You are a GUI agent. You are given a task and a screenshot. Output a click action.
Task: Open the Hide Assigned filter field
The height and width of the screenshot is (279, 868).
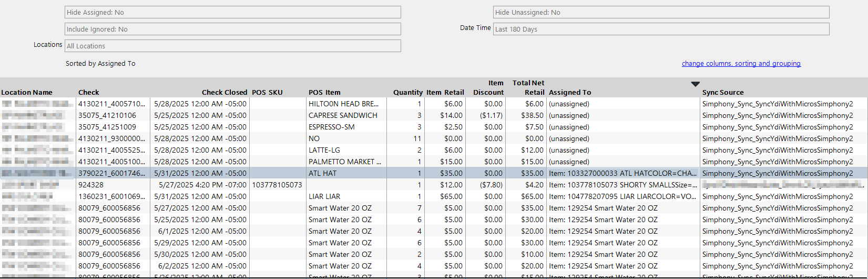coord(232,13)
